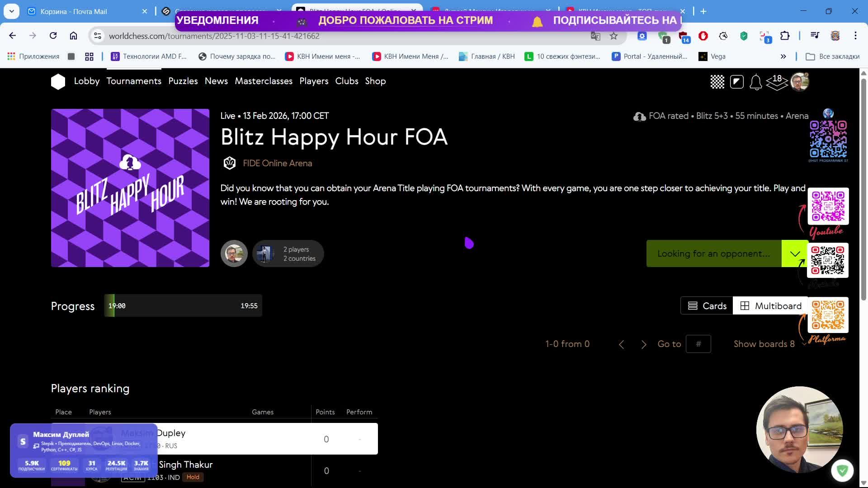Expand the bookmarks overflow chevron
Image resolution: width=868 pixels, height=488 pixels.
(783, 56)
